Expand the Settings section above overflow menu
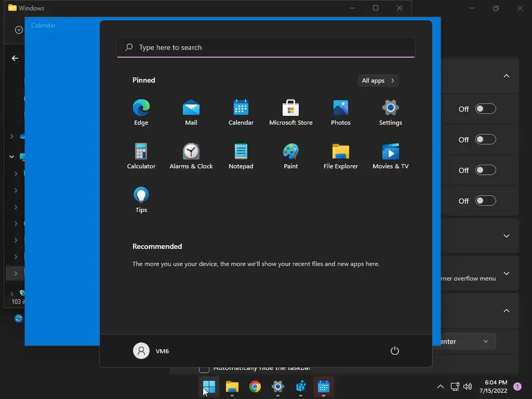 click(x=506, y=236)
